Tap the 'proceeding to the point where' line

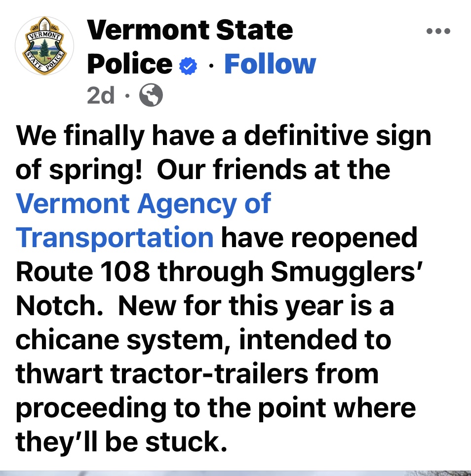(x=216, y=408)
